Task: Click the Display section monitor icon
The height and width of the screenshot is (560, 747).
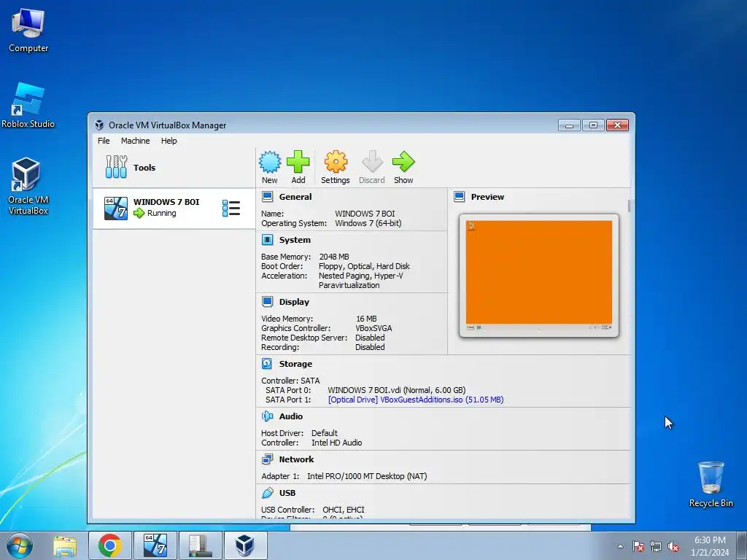Action: tap(267, 302)
